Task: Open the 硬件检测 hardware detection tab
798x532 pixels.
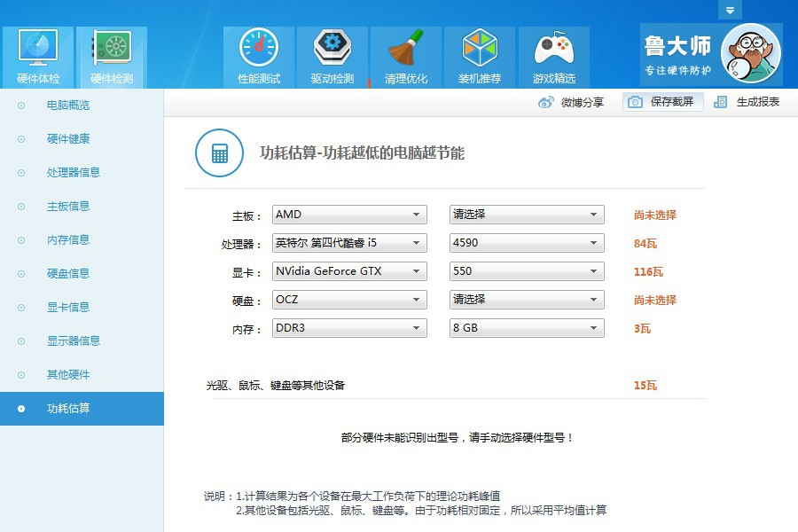Action: (112, 57)
